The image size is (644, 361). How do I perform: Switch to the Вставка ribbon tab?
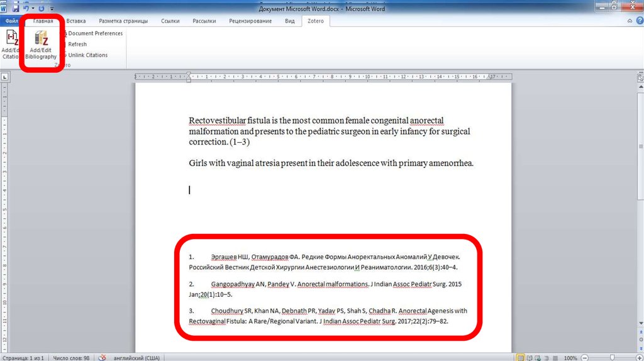(x=76, y=21)
